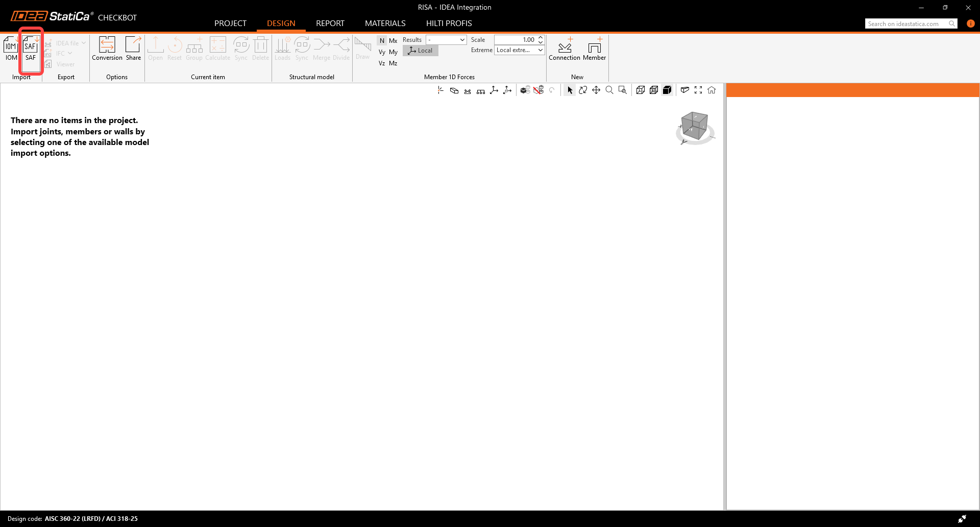
Task: Switch to the REPORT tab
Action: pyautogui.click(x=330, y=23)
